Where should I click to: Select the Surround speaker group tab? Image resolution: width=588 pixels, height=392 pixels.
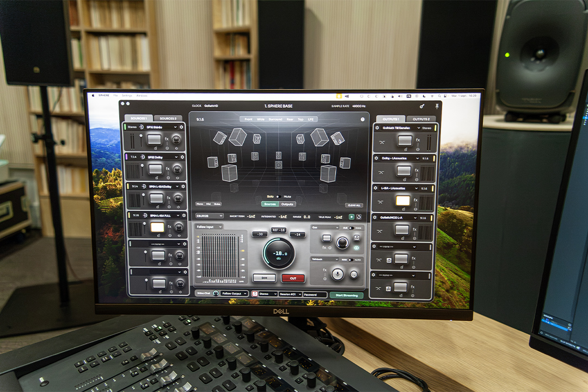pos(275,119)
